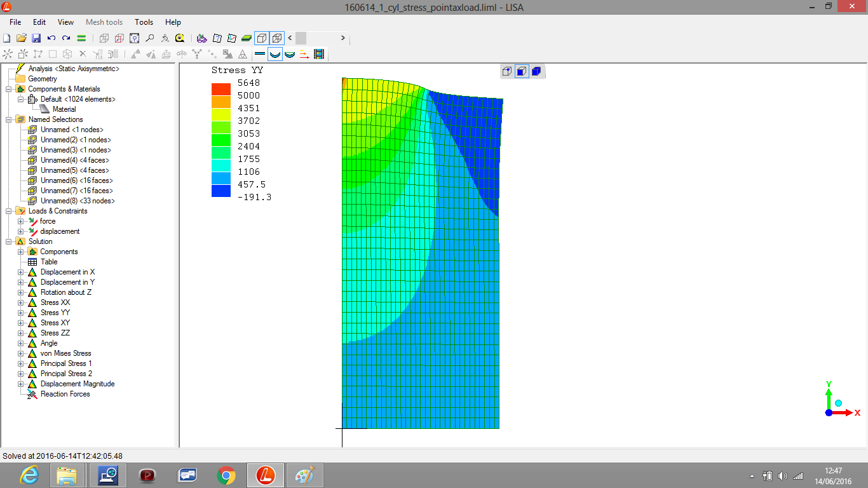The image size is (868, 488).
Task: Click the red 5648 stress legend swatch
Action: [x=221, y=88]
